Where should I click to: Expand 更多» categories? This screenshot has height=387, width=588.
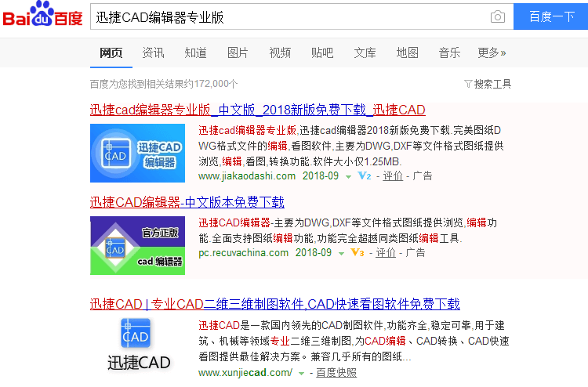[492, 52]
